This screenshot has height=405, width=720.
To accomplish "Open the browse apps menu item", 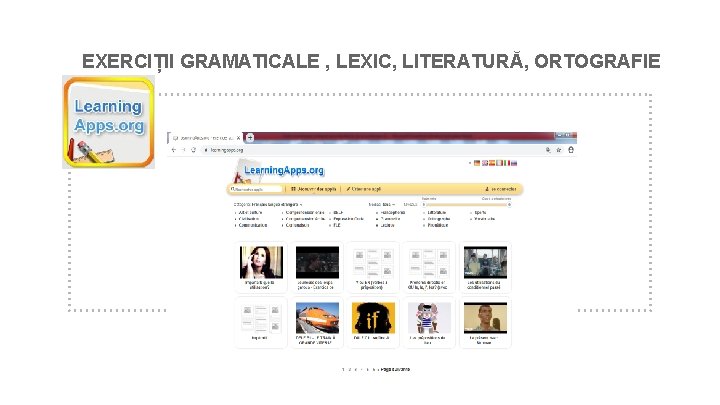I will [x=314, y=189].
